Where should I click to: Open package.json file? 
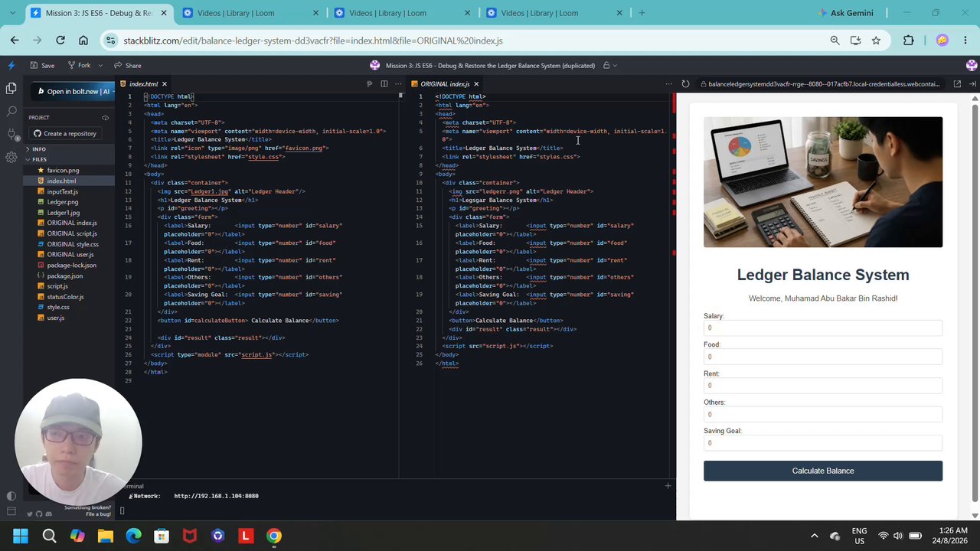(x=65, y=275)
